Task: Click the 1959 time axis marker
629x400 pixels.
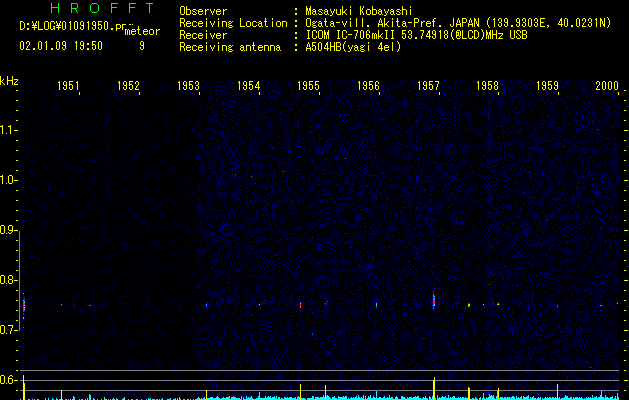Action: (x=548, y=85)
